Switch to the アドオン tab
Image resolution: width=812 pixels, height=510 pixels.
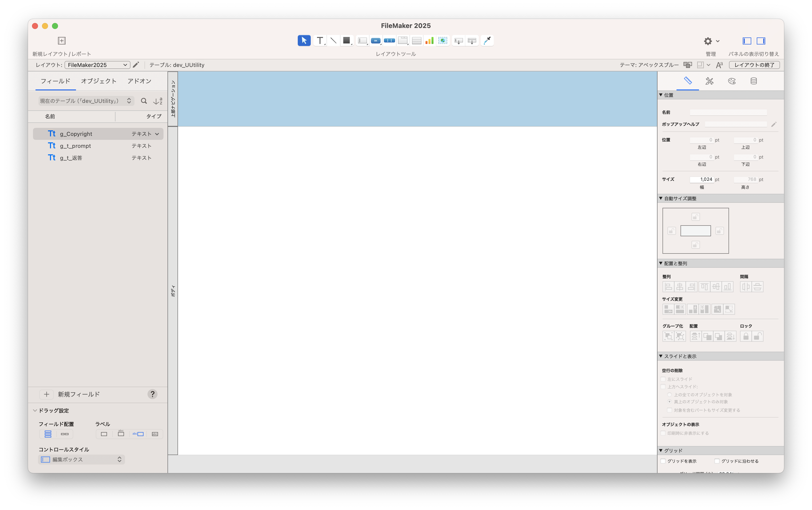[x=139, y=81]
